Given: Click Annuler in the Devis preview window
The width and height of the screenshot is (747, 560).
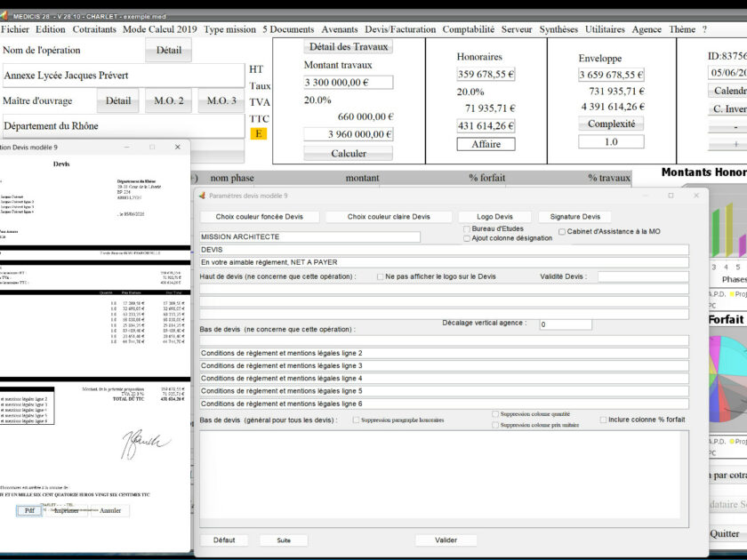Looking at the screenshot, I should click(x=110, y=510).
